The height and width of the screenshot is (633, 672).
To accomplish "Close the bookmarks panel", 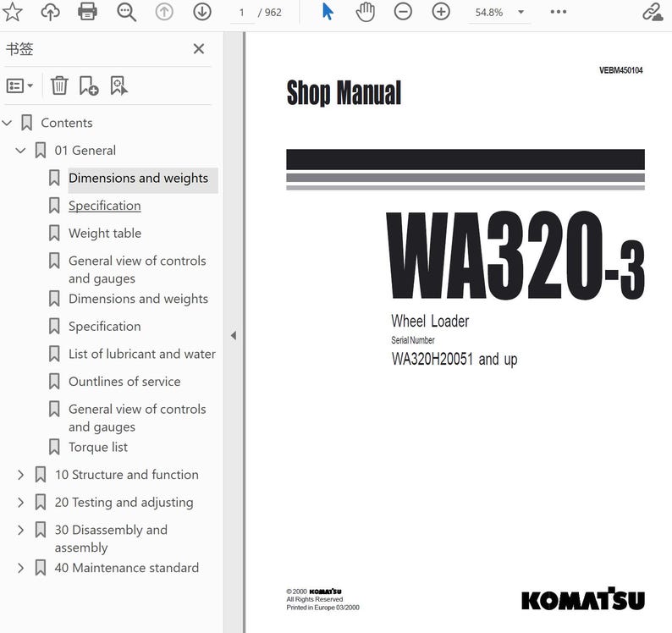I will click(198, 48).
